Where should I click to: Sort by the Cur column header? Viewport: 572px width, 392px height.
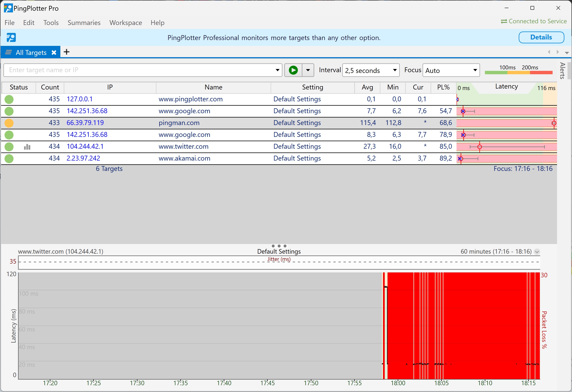[x=418, y=87]
